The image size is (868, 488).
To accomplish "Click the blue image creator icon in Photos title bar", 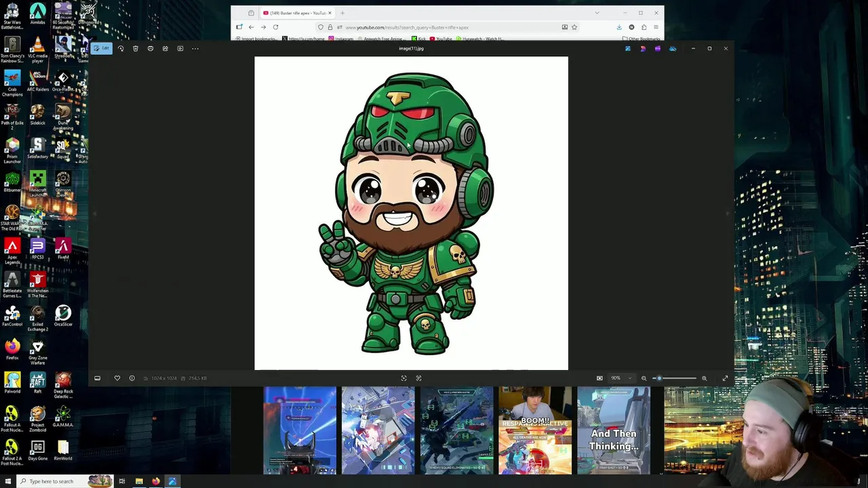I will tap(628, 48).
